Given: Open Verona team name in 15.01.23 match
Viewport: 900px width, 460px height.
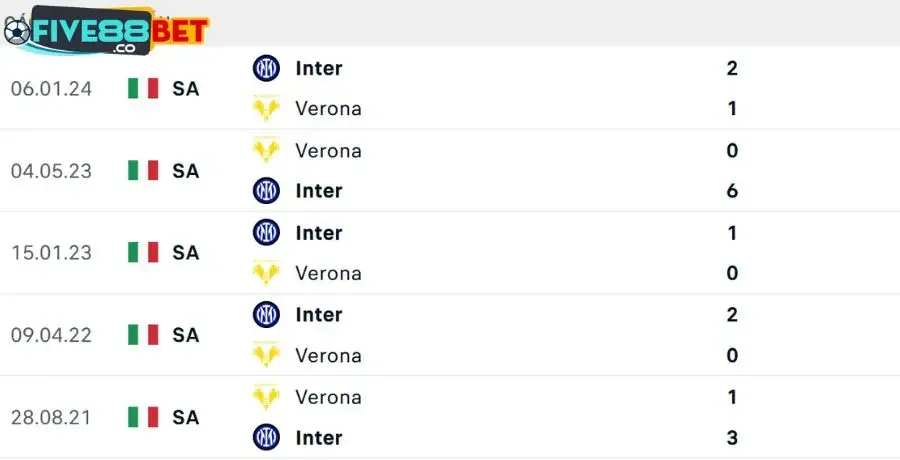Looking at the screenshot, I should tap(328, 273).
